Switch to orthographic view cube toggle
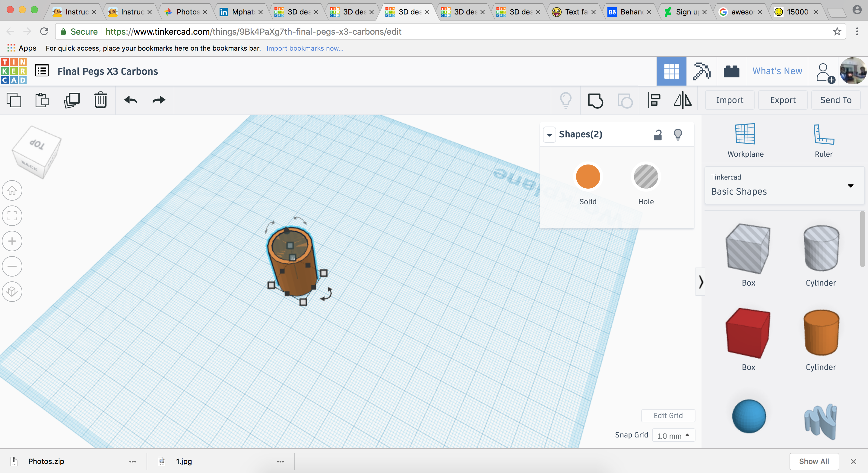This screenshot has height=473, width=868. [12, 292]
